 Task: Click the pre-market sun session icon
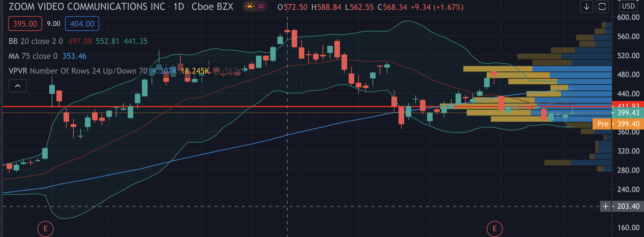pos(249,6)
